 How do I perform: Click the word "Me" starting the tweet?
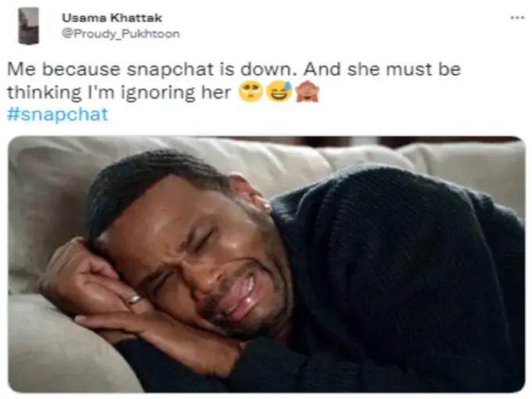coord(21,69)
